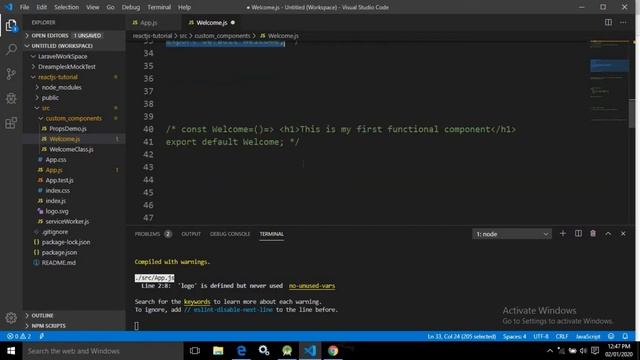The image size is (640, 360).
Task: Click the keywords link in terminal
Action: (x=197, y=302)
